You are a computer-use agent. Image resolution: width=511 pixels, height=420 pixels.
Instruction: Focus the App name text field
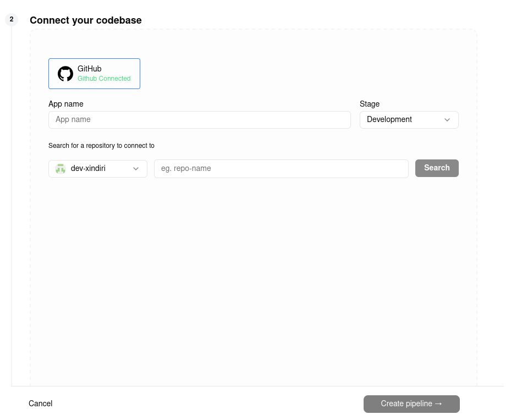(x=199, y=120)
